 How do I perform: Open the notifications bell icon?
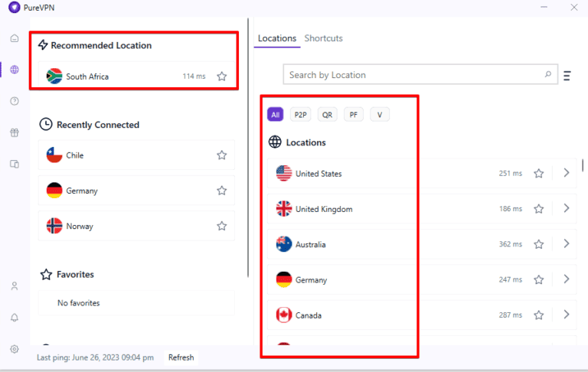(15, 318)
